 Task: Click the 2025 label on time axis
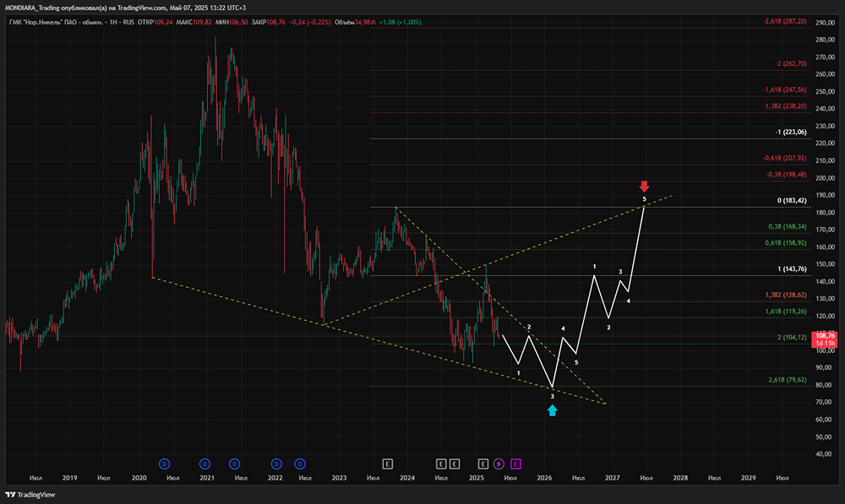click(476, 478)
